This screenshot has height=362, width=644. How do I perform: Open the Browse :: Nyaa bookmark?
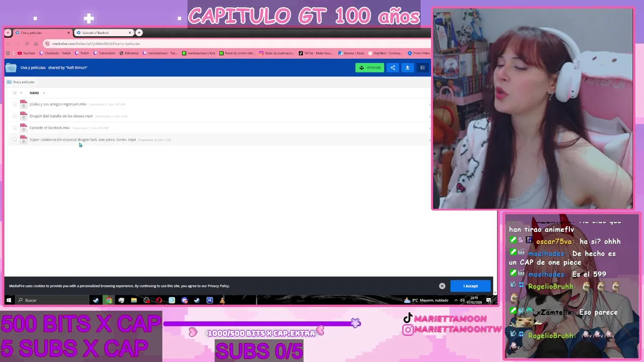[351, 53]
